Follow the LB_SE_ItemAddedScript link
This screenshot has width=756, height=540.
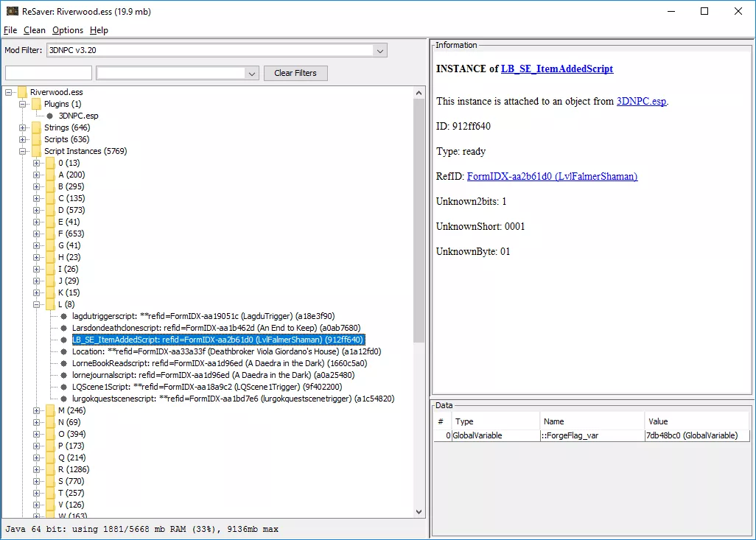tap(556, 69)
